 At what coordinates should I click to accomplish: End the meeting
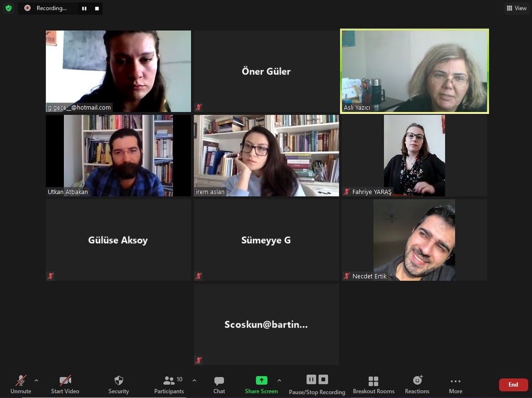[513, 385]
